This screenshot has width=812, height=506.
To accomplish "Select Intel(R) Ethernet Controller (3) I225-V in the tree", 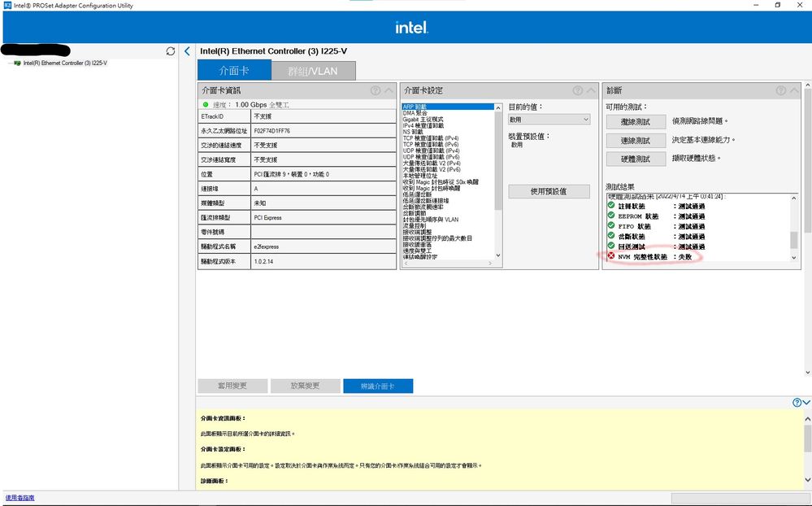I will click(65, 63).
